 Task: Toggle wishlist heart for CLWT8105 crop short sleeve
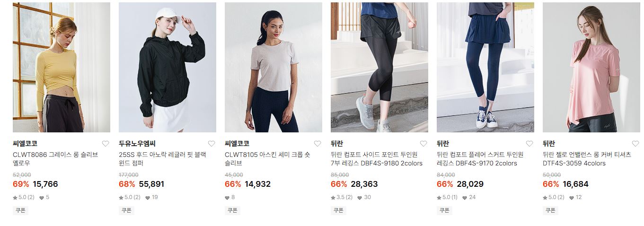[318, 144]
